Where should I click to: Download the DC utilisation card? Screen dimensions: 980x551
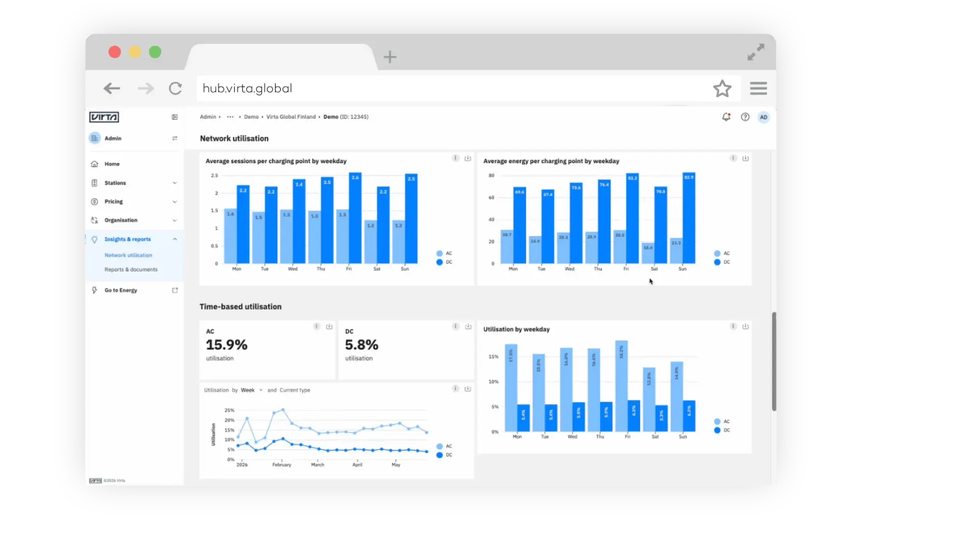click(468, 327)
